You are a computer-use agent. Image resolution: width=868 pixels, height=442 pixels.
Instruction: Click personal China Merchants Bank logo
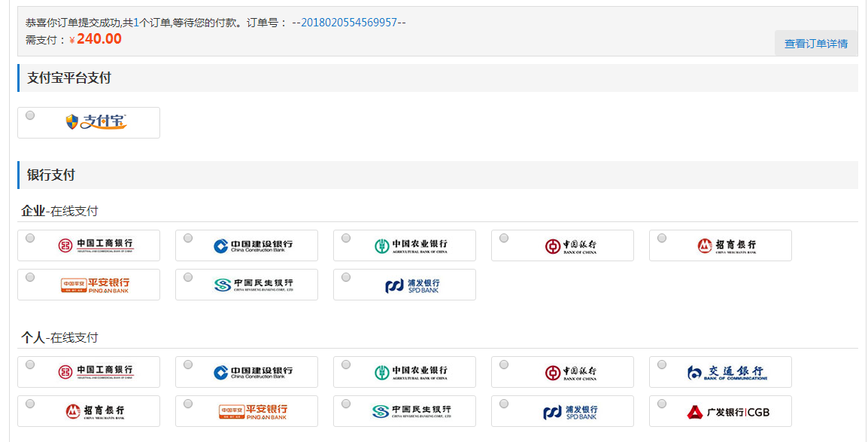[x=96, y=412]
